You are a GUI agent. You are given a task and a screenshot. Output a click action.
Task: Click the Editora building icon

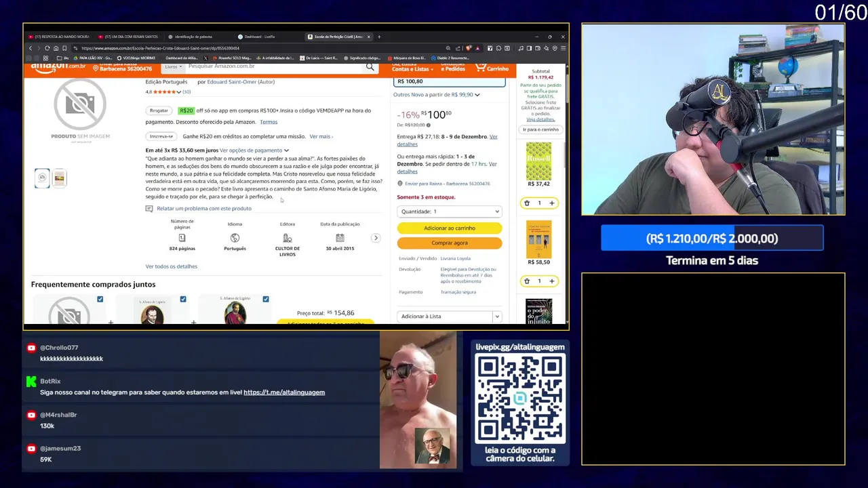(x=288, y=238)
